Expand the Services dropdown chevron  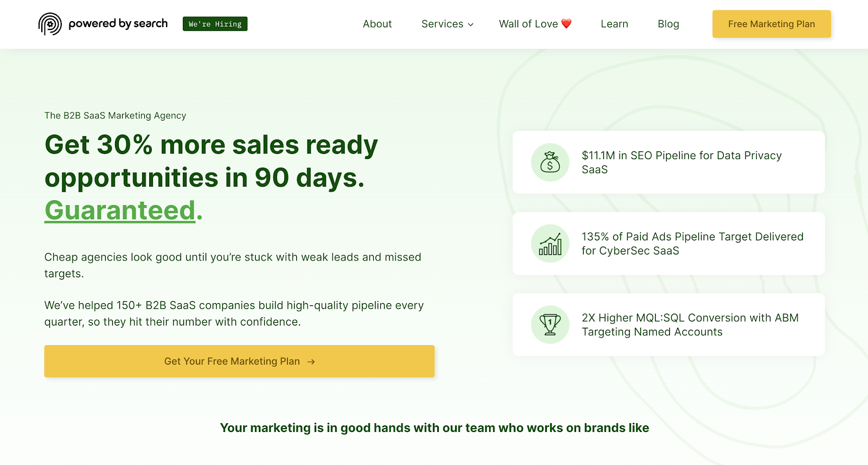coord(470,24)
